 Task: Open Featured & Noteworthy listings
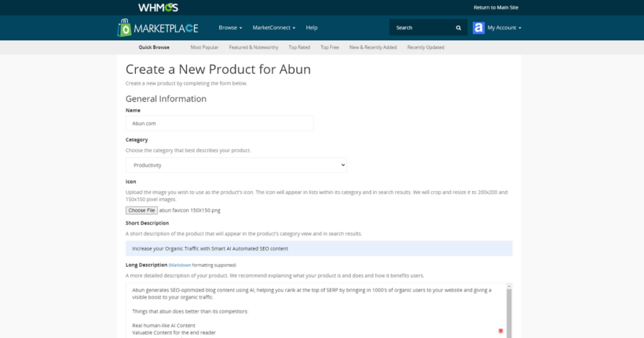pyautogui.click(x=253, y=47)
